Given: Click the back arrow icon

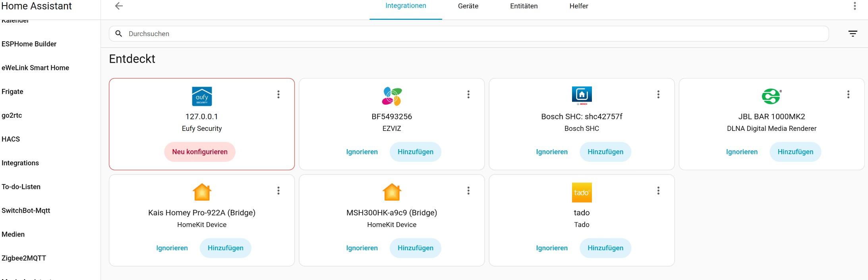Looking at the screenshot, I should [119, 6].
